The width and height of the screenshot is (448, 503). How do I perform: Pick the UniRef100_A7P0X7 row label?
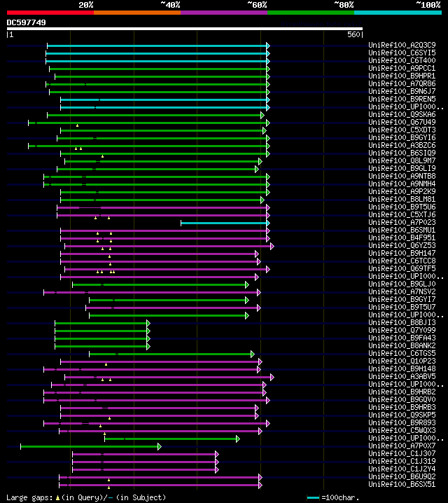[402, 446]
